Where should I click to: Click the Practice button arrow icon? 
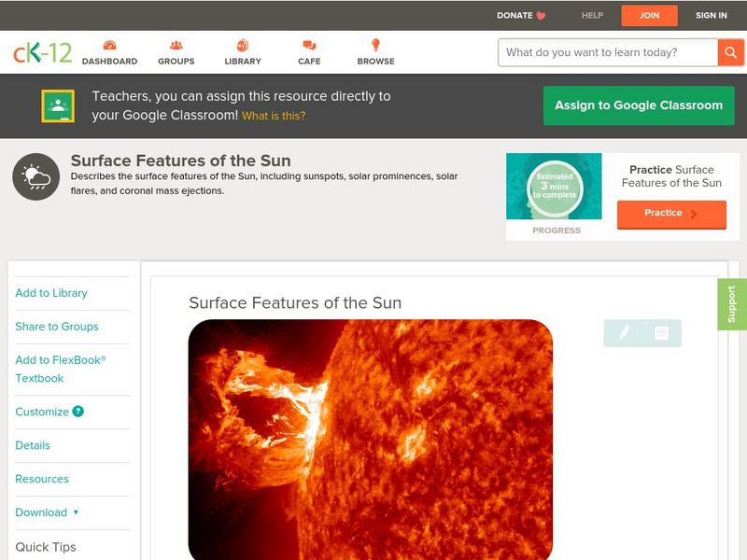click(694, 214)
